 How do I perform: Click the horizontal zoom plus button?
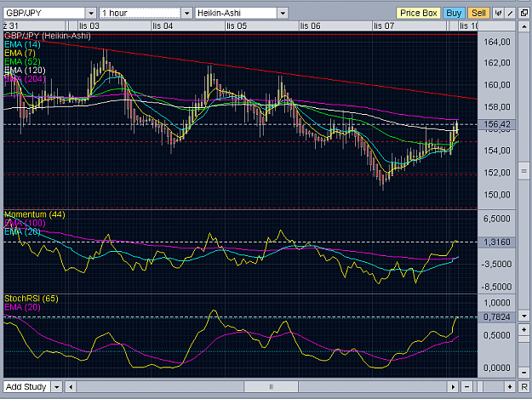(510, 387)
